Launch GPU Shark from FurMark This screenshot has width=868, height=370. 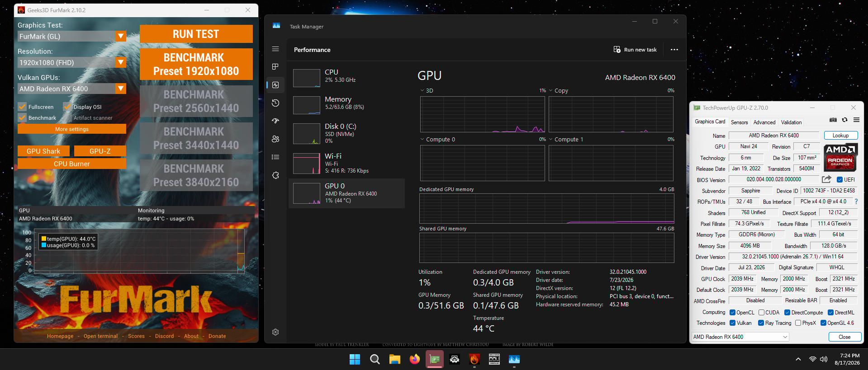(x=43, y=151)
